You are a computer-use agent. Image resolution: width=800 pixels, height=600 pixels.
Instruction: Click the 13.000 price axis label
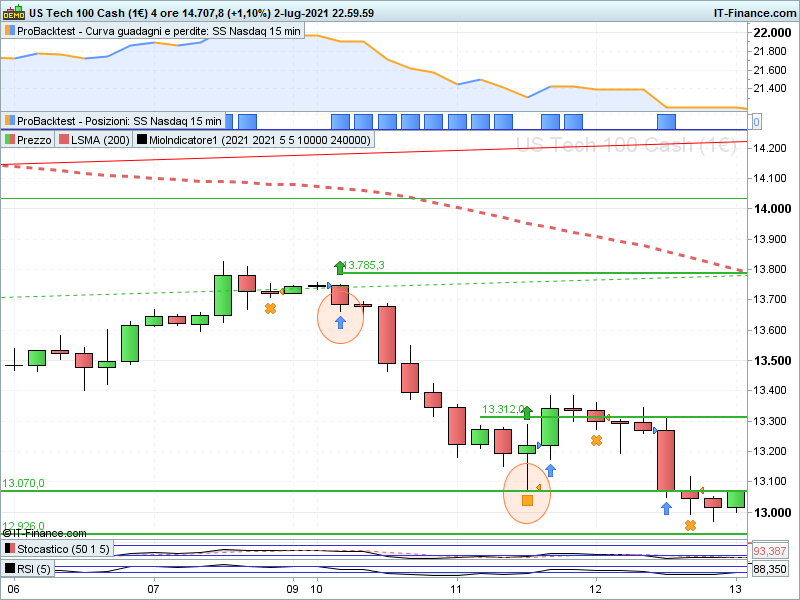click(x=772, y=513)
